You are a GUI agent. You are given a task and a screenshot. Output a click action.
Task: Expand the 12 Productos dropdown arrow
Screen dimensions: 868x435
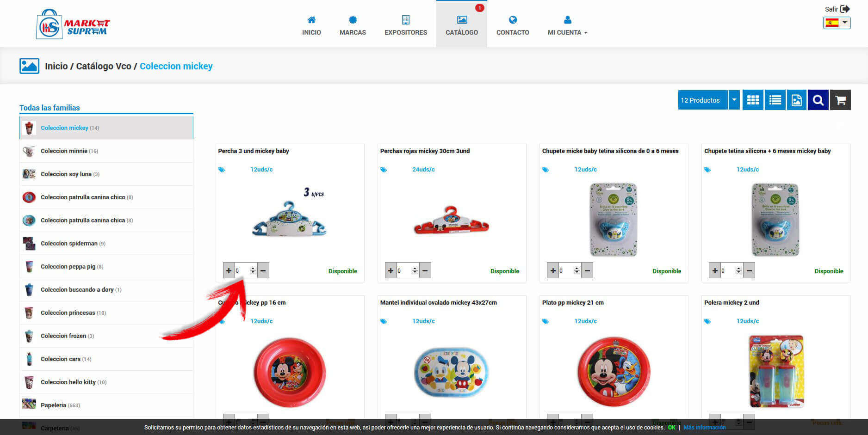tap(734, 100)
